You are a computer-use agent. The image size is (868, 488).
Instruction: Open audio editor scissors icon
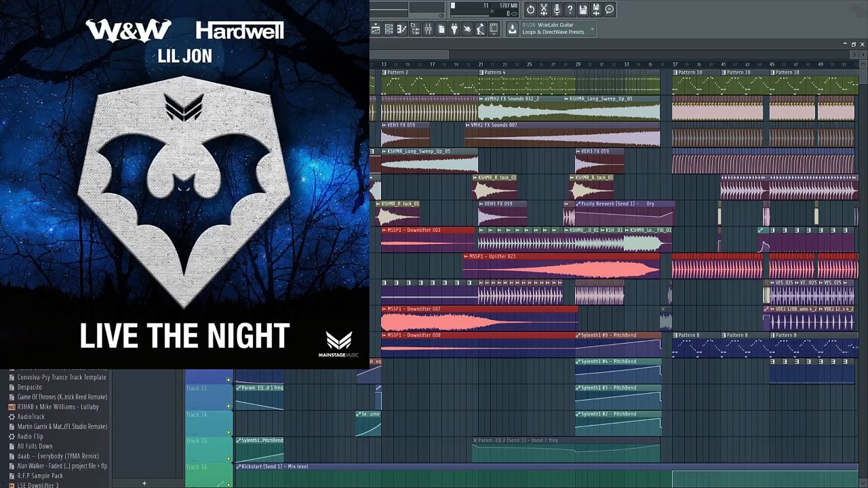coord(544,9)
